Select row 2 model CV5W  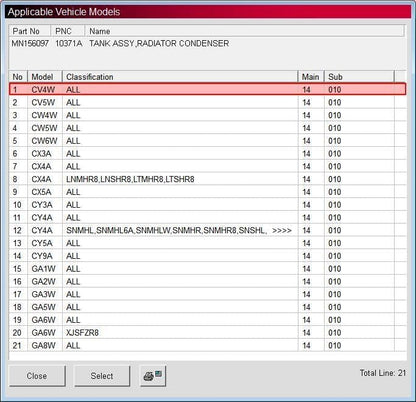click(x=207, y=102)
